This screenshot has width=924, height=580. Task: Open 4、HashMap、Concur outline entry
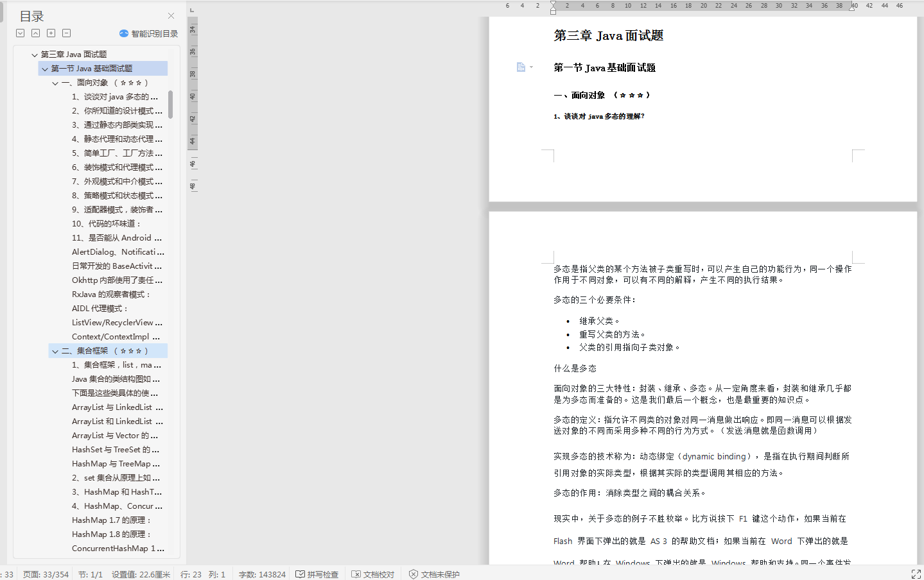117,506
